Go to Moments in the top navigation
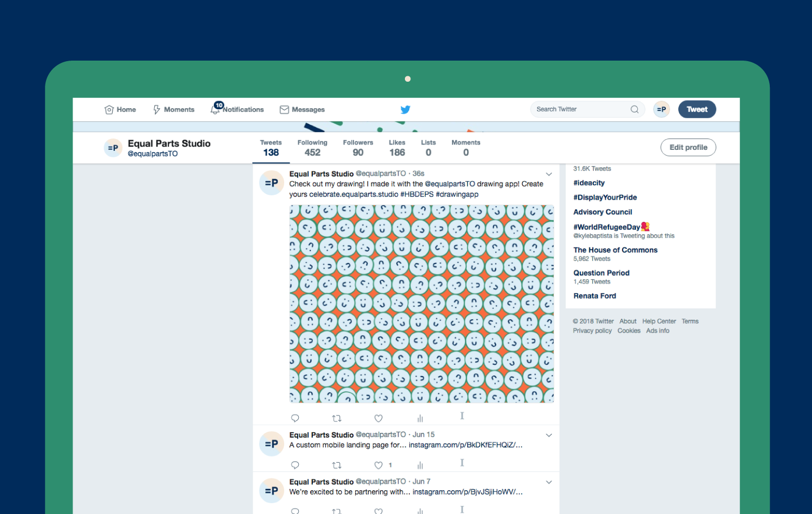812x514 pixels. click(x=174, y=109)
